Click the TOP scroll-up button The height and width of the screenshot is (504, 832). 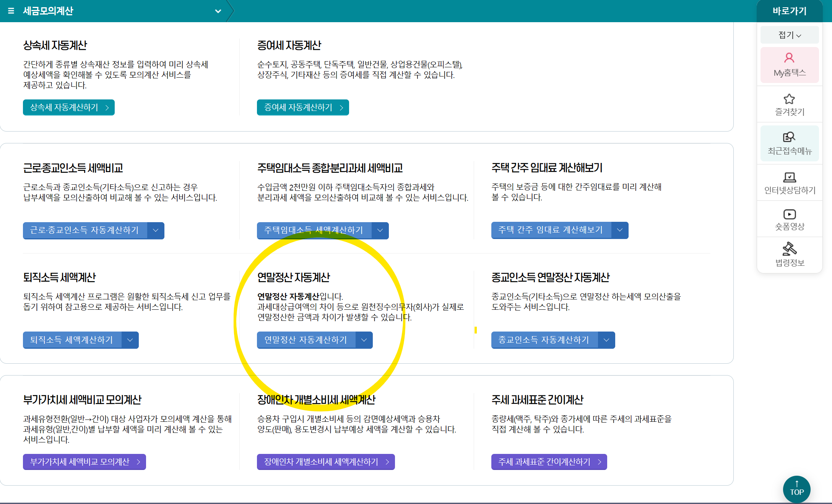796,489
